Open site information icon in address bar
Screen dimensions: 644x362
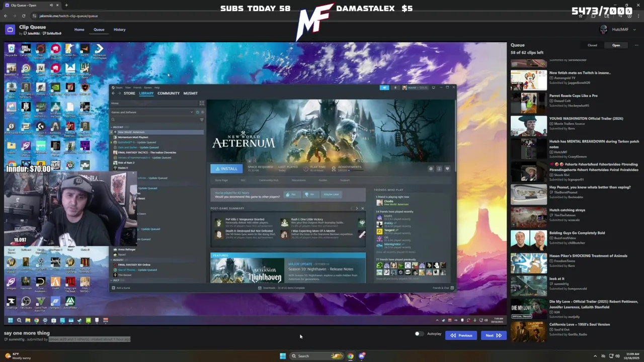(x=34, y=16)
